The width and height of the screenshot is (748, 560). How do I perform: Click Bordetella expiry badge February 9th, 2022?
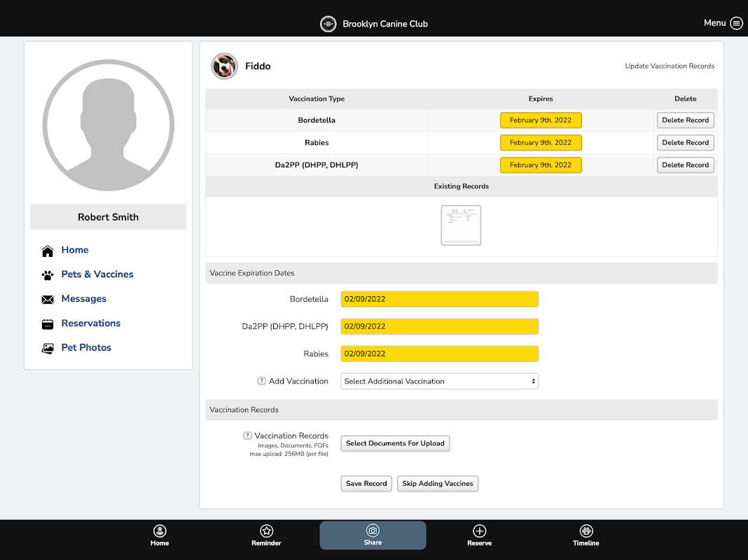541,120
